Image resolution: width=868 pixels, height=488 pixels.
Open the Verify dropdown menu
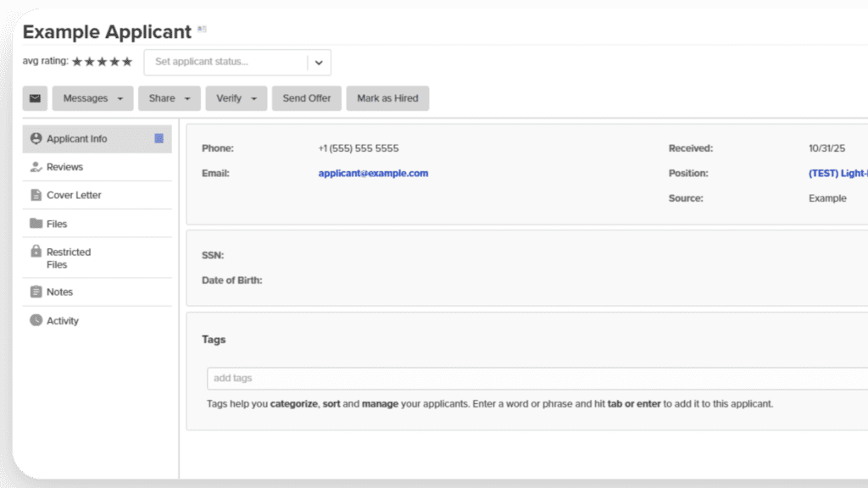tap(236, 98)
